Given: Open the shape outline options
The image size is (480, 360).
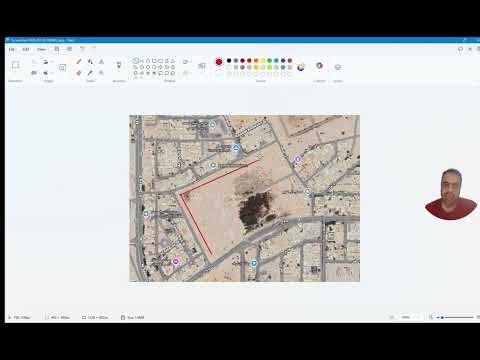Looking at the screenshot, I should coord(186,62).
